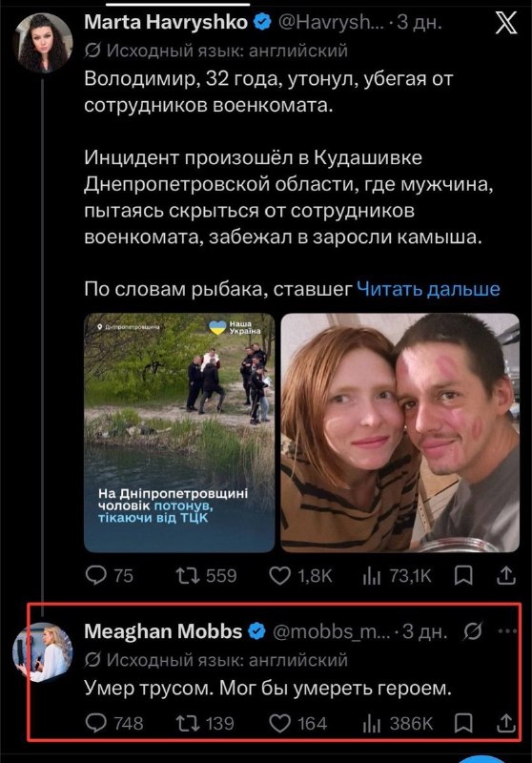Share the Meaghan Mobbs reply
Screen dimensions: 532x763
[x=505, y=723]
